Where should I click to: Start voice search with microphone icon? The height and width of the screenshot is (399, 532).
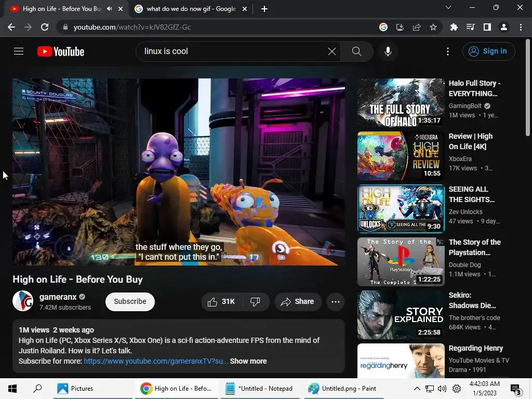point(388,51)
